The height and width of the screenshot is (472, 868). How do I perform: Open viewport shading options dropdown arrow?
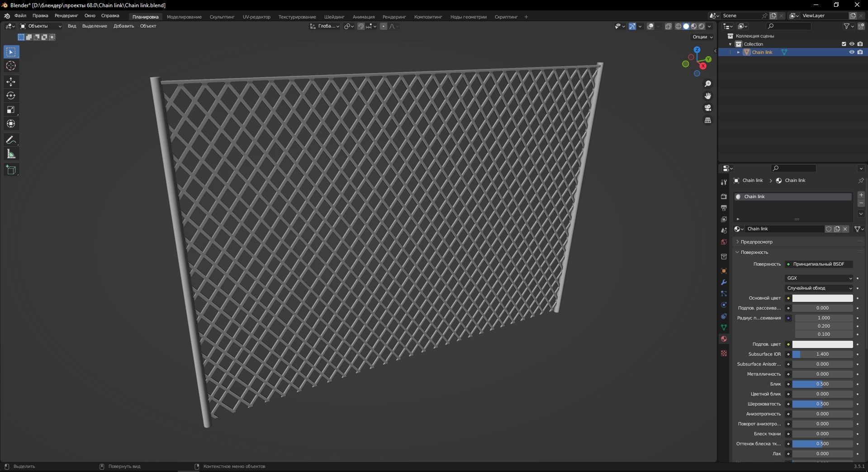[x=709, y=26]
